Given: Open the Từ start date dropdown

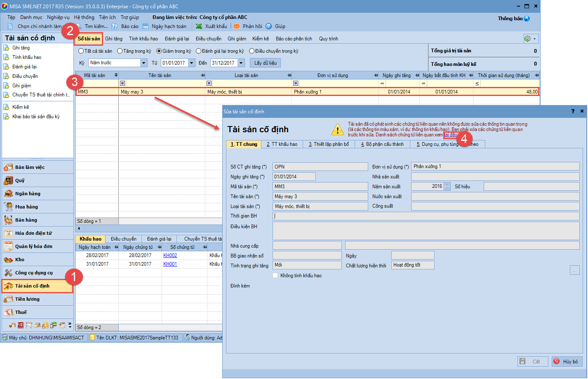Looking at the screenshot, I should click(x=192, y=63).
